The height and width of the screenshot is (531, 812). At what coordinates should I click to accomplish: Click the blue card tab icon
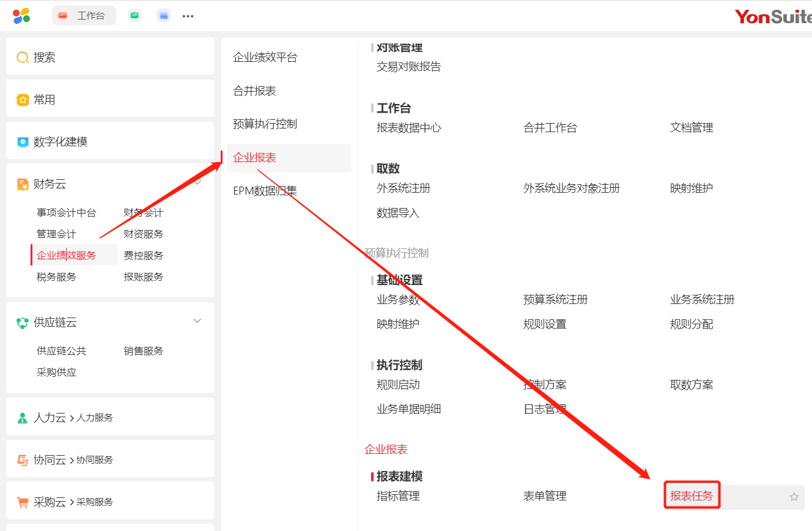coord(163,16)
